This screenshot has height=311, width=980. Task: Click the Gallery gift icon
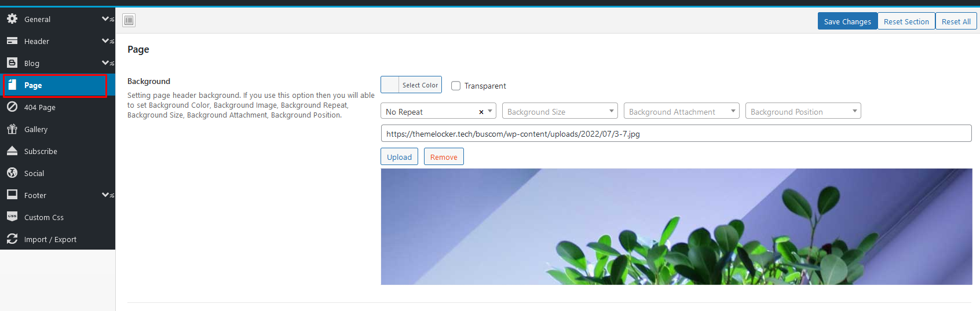[x=12, y=129]
